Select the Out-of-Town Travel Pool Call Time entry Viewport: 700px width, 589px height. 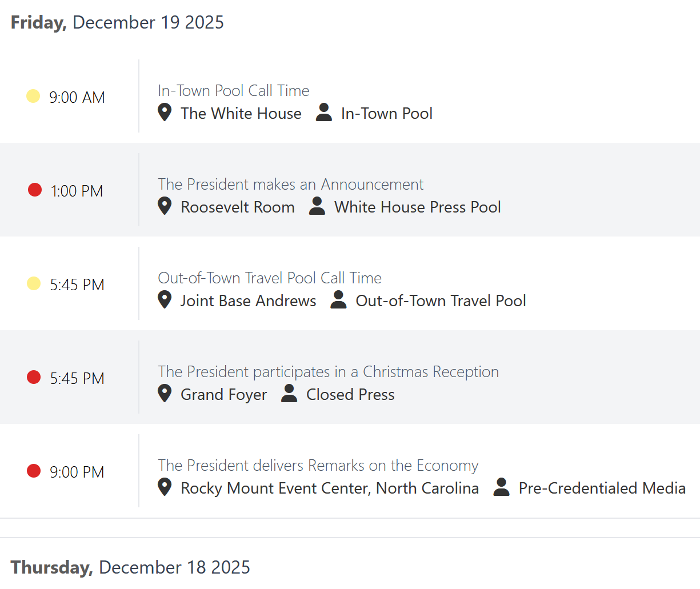click(x=269, y=278)
